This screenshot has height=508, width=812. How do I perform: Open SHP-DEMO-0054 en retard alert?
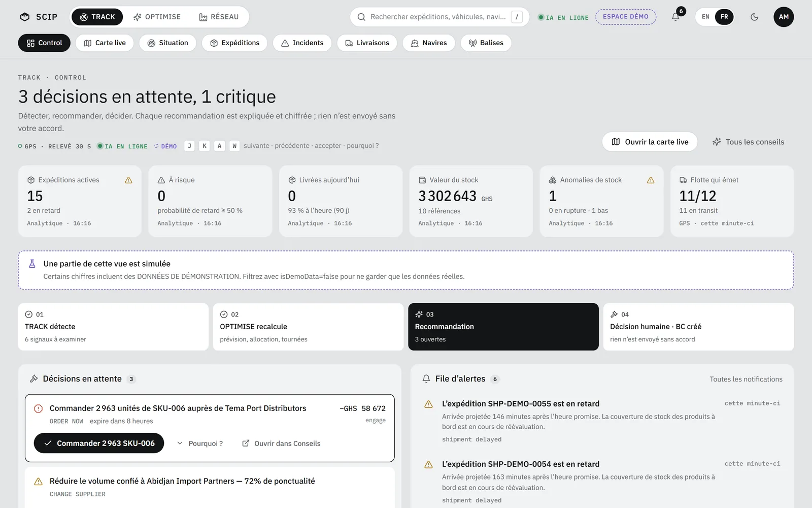(602, 482)
